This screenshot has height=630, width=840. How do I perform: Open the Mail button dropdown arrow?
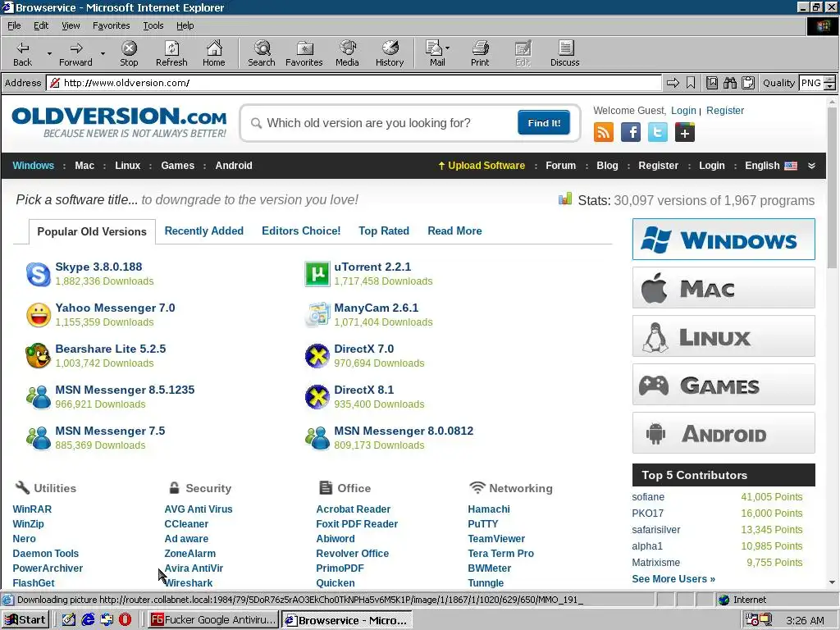448,48
